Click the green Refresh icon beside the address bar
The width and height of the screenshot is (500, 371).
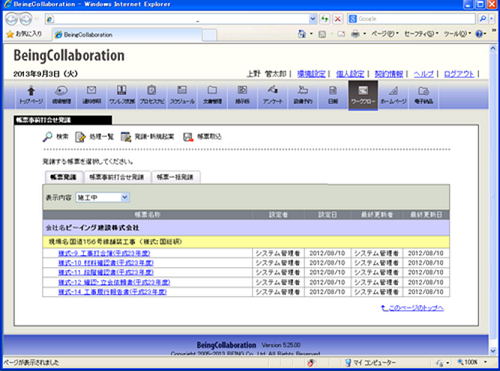(324, 19)
